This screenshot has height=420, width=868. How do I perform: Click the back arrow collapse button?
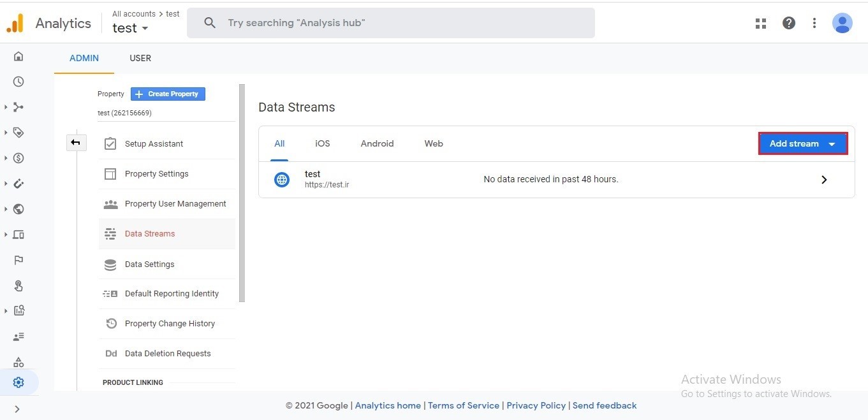(76, 143)
